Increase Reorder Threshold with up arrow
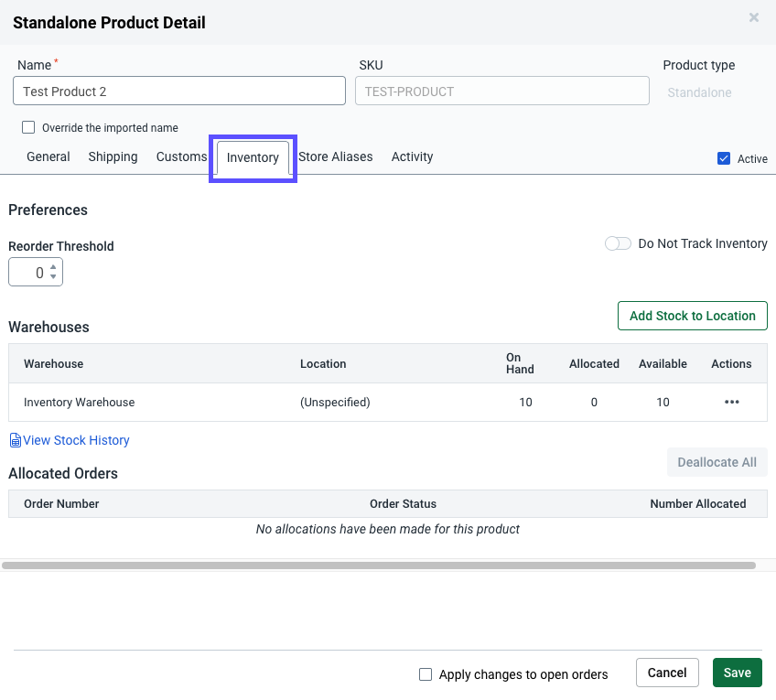This screenshot has height=700, width=776. [54, 266]
